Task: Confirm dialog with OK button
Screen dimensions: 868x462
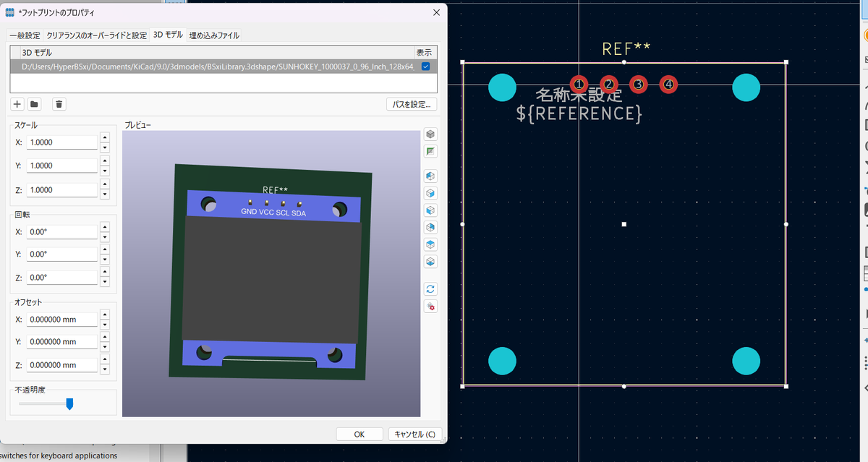Action: [359, 434]
